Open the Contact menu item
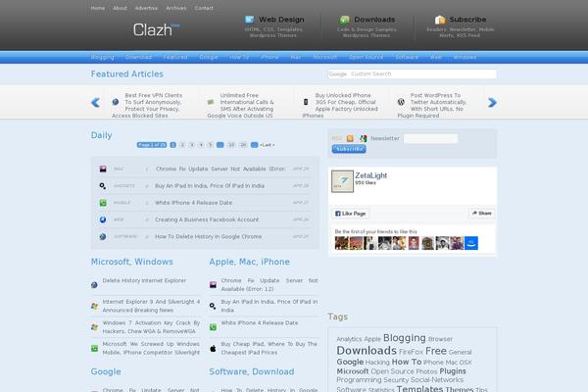Viewport: 588px width, 392px height. coord(204,8)
